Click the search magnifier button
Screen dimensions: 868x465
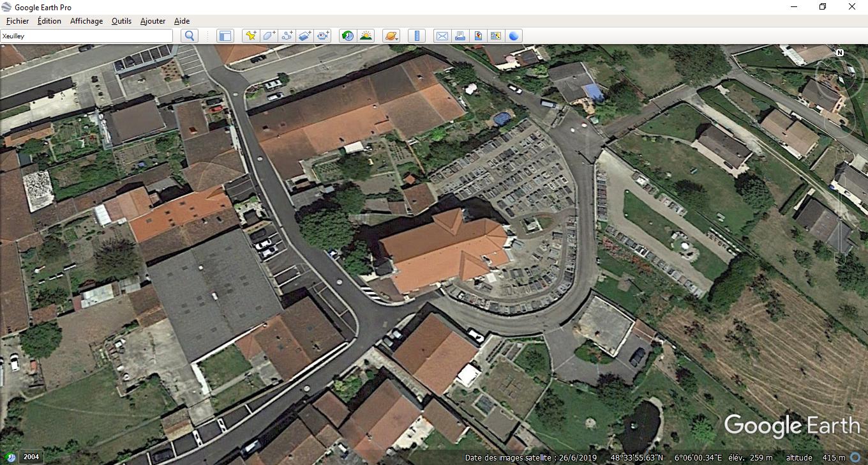pyautogui.click(x=190, y=36)
